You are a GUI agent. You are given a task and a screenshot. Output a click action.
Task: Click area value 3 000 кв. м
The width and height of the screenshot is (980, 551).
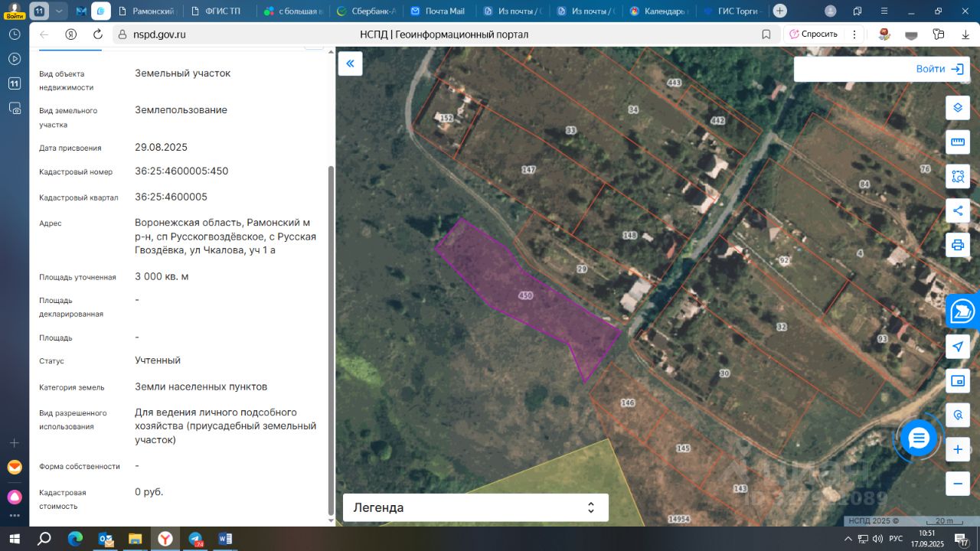[162, 276]
